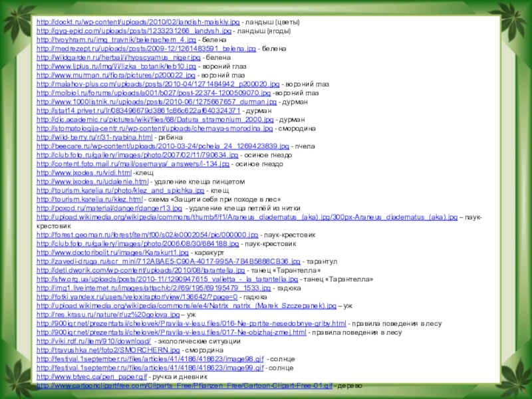532x399 pixels.
Task: Open img1.liveinternet.ru 69195479 link
Action: [x=154, y=288]
